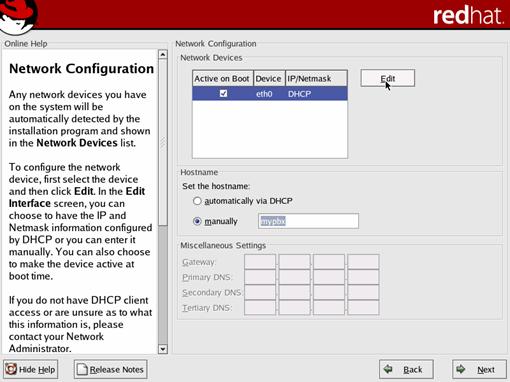Open the Release Notes
The height and width of the screenshot is (382, 510).
pos(110,369)
